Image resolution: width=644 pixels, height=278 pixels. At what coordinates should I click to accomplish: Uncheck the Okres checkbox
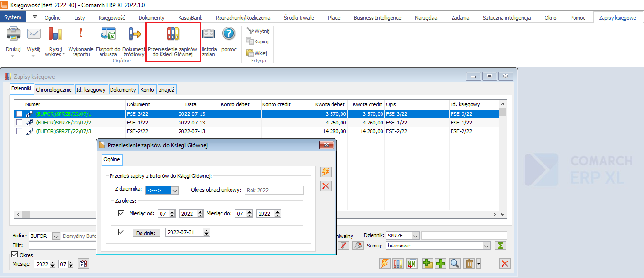pyautogui.click(x=15, y=255)
